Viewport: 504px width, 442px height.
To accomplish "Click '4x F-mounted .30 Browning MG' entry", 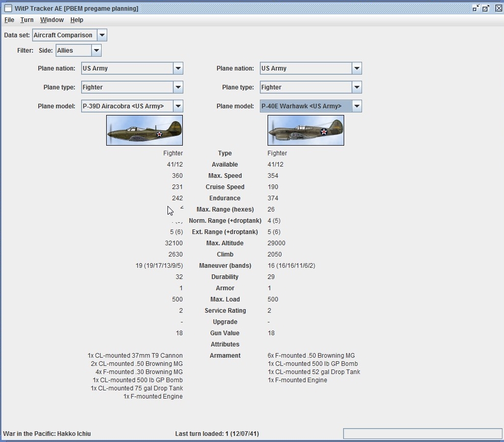I will (139, 372).
